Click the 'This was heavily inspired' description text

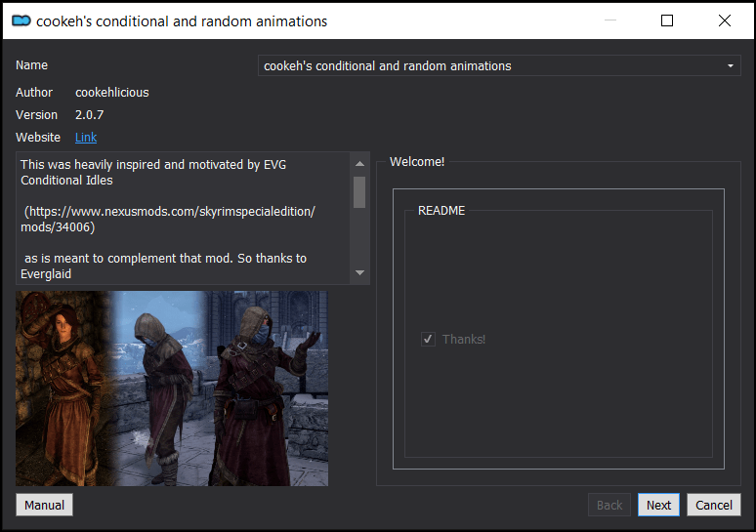153,172
